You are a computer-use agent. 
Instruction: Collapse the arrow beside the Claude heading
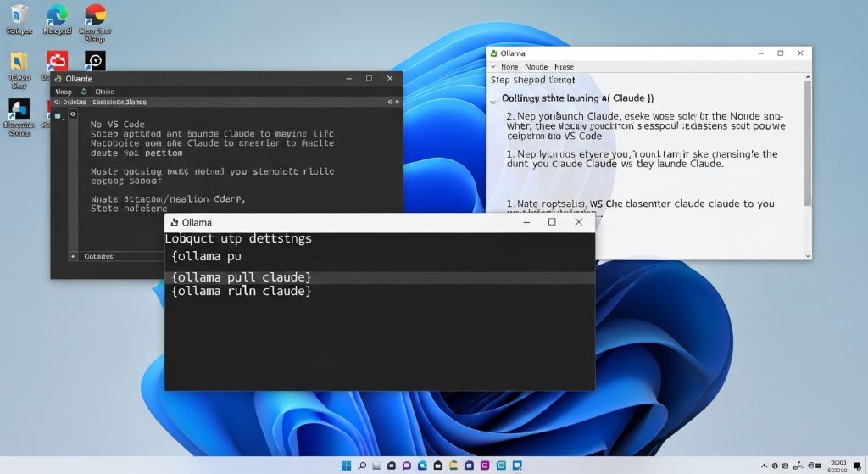[494, 102]
